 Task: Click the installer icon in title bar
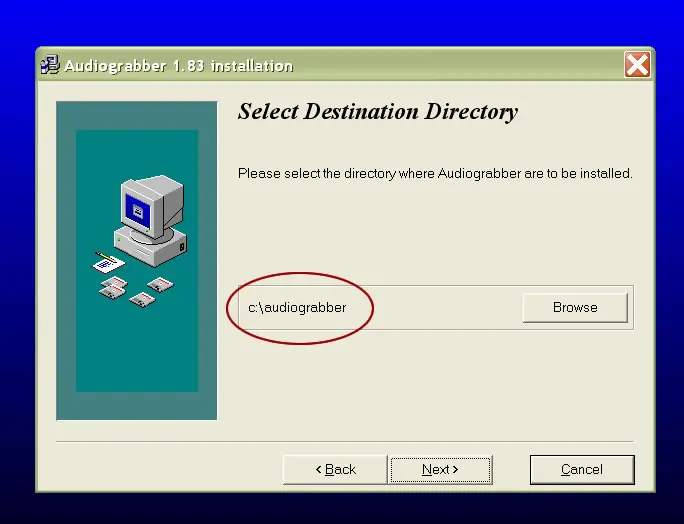(x=50, y=65)
